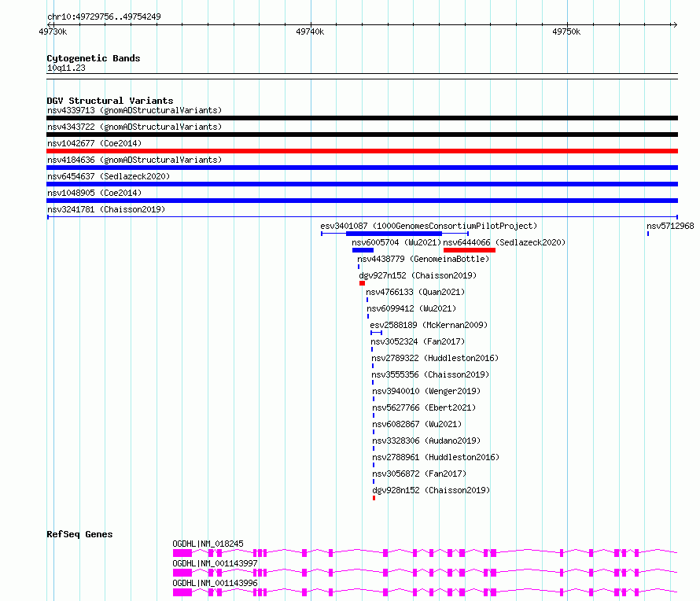Select the OGDHL NM_001143996 transcript label
The height and width of the screenshot is (601, 700).
click(215, 583)
